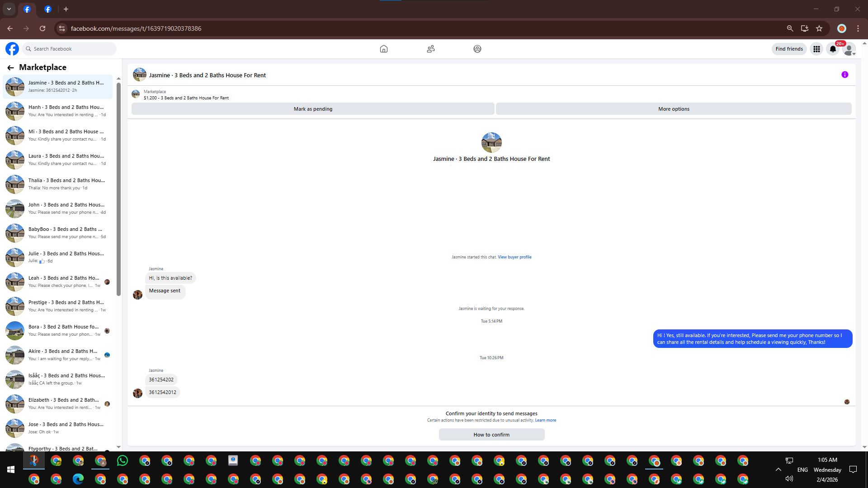The height and width of the screenshot is (488, 868).
Task: Open Facebook Home icon
Action: [383, 49]
